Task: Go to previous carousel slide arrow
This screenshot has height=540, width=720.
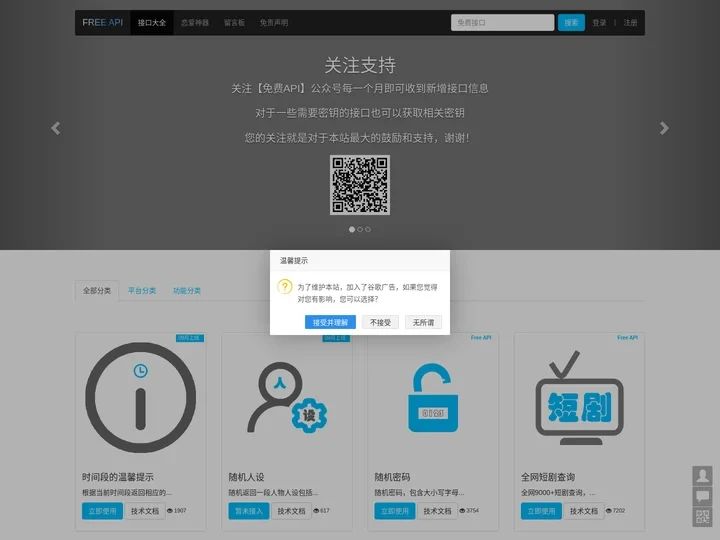Action: (56, 128)
